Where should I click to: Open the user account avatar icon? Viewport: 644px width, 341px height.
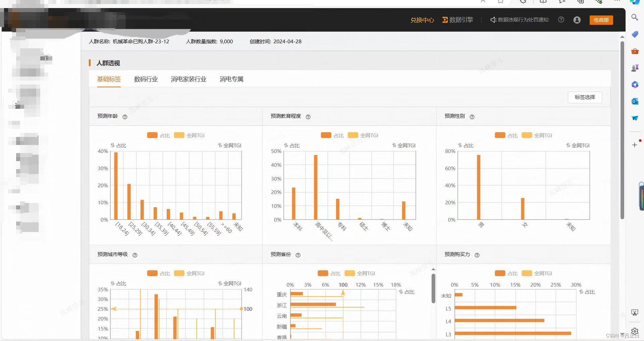(577, 20)
